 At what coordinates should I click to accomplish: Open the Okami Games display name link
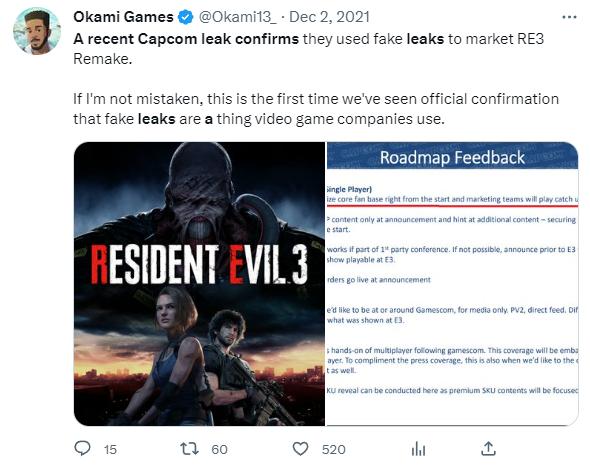click(123, 17)
